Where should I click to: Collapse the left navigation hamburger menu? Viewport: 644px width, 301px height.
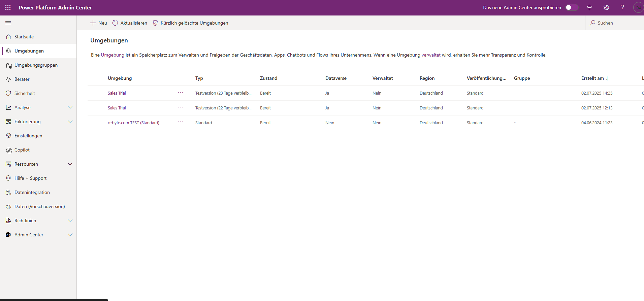[8, 23]
